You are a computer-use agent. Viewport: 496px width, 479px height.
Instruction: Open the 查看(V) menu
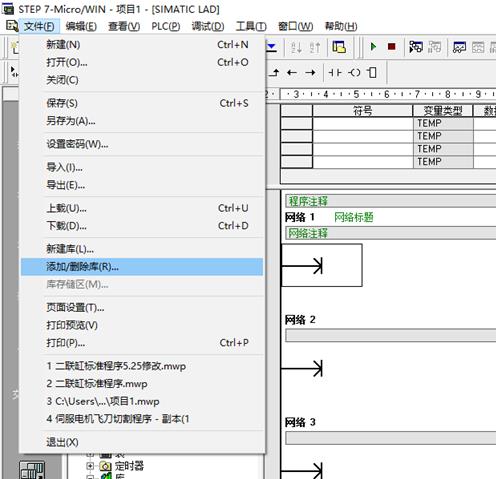pos(124,26)
